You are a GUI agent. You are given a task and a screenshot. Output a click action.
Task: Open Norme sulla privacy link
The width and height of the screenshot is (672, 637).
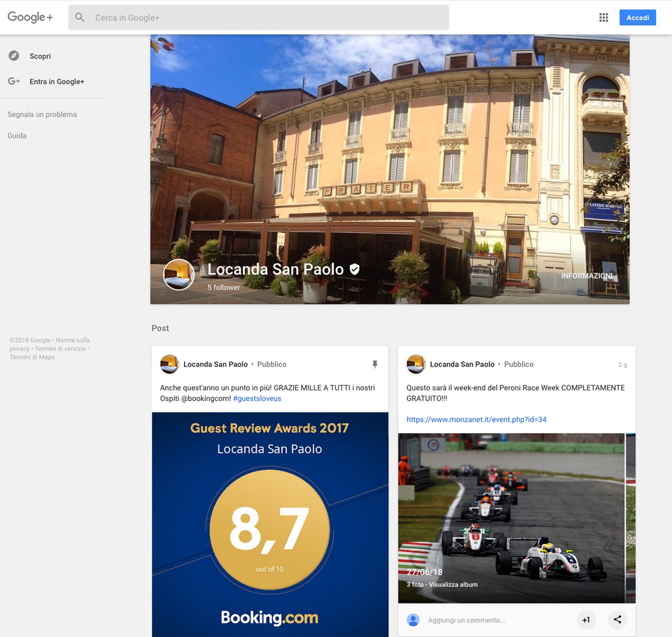coord(49,345)
